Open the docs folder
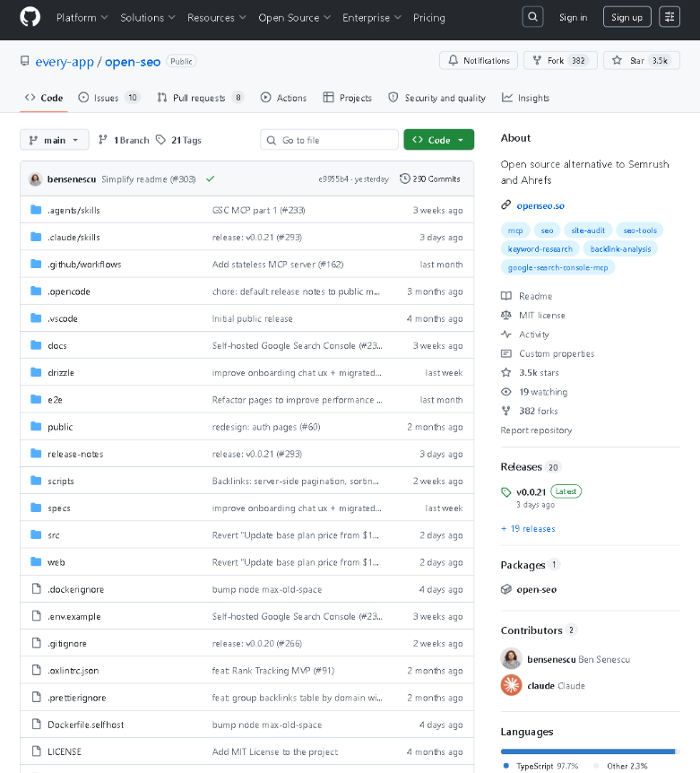Screen dimensions: 700x773 [x=57, y=346]
